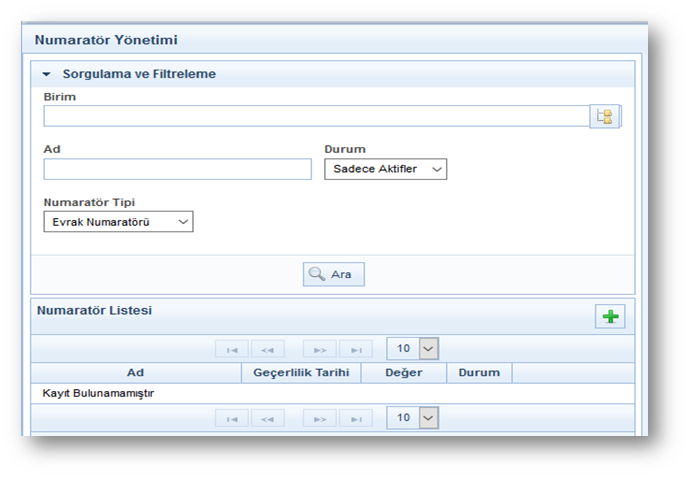Open the lower paginator rows-per-page dropdown
This screenshot has width=690, height=478.
[413, 418]
